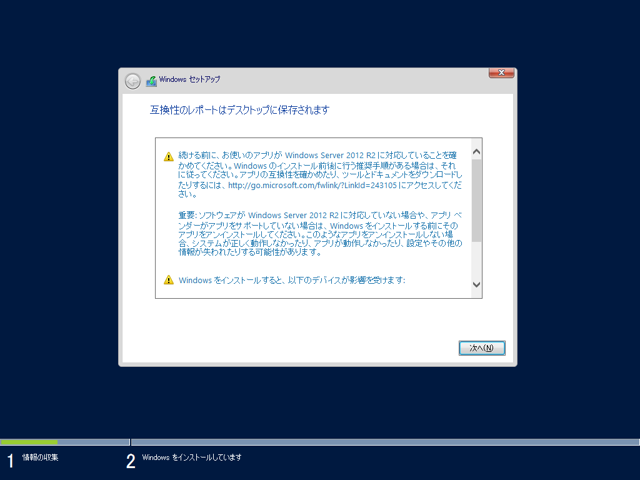640x480 pixels.
Task: Click the back arrow in setup window
Action: pyautogui.click(x=133, y=81)
